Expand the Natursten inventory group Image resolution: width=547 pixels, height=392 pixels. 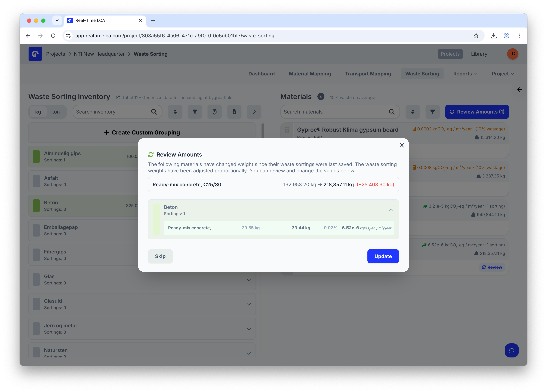coord(249,353)
